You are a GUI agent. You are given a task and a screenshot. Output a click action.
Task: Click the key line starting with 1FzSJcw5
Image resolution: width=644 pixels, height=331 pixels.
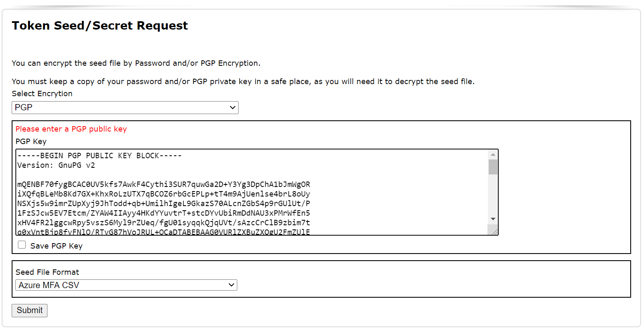coord(164,213)
